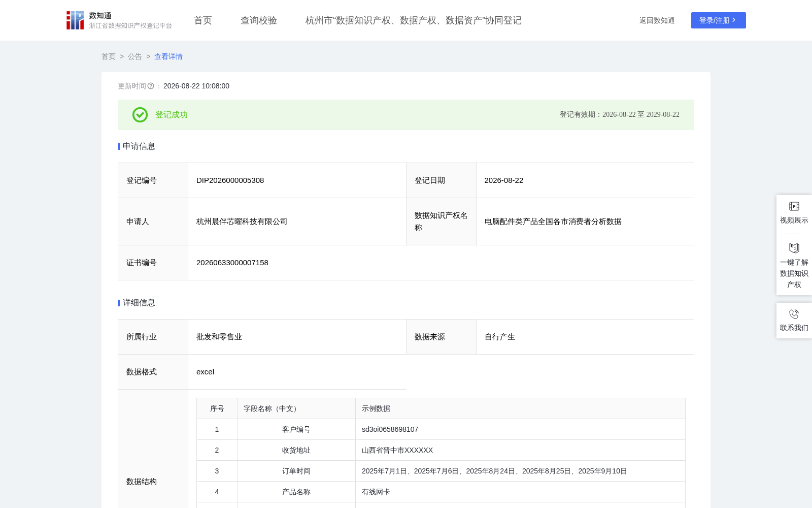Click the industry value 批发和零售业
The height and width of the screenshot is (508, 812).
click(219, 337)
